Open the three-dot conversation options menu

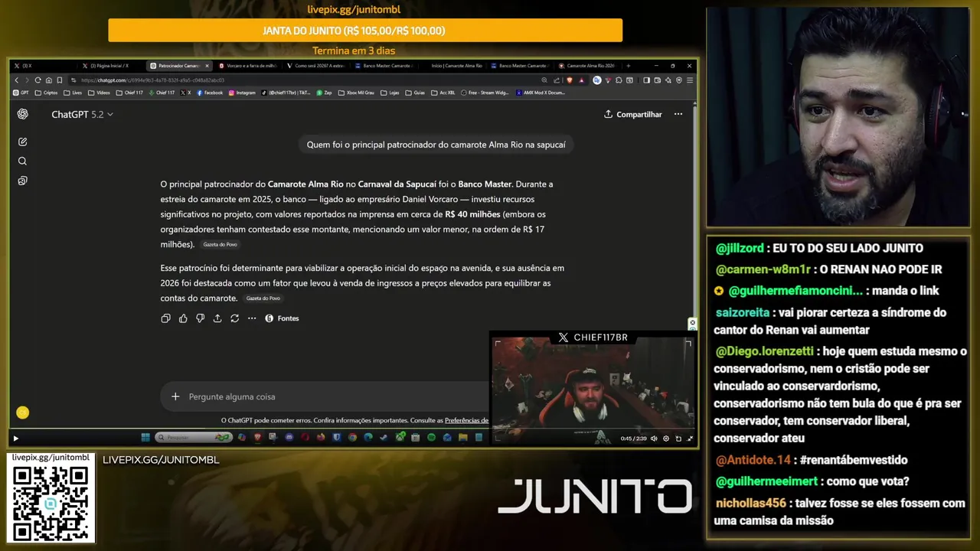point(678,114)
